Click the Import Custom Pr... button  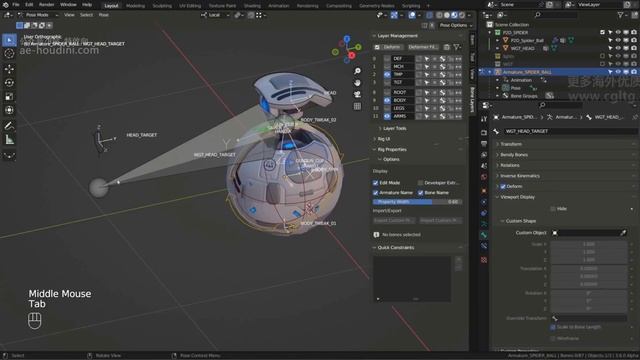441,220
